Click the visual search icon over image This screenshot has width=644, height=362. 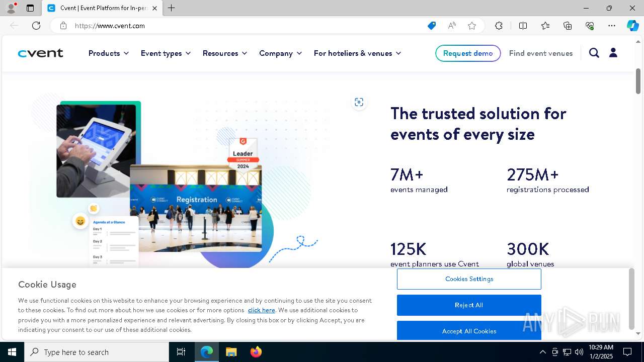[359, 102]
